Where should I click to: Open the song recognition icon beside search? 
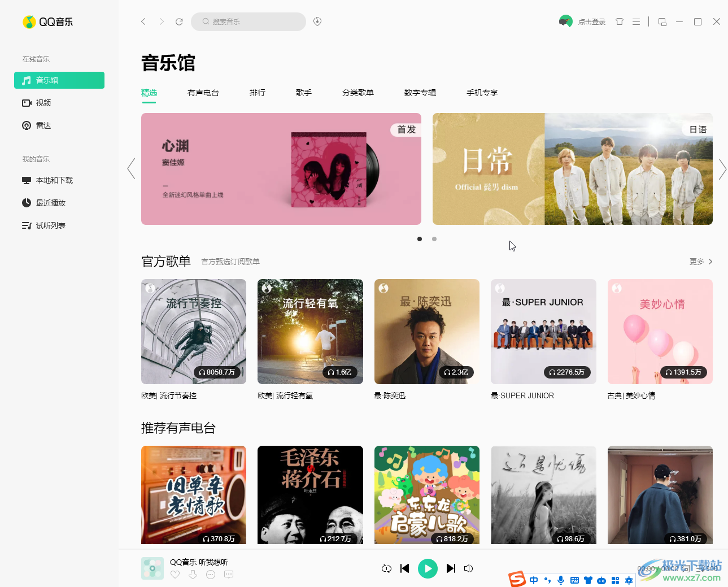[317, 21]
